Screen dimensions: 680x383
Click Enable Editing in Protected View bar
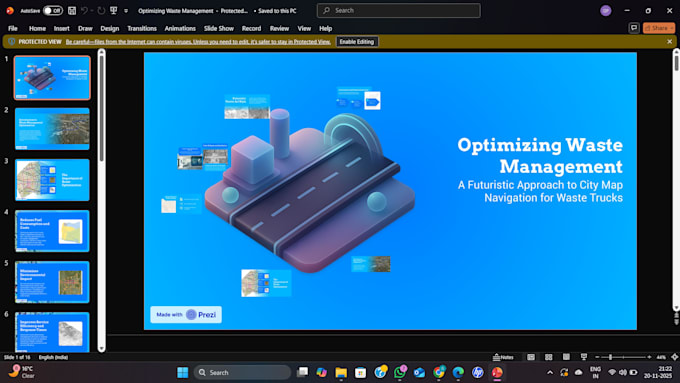pos(356,42)
